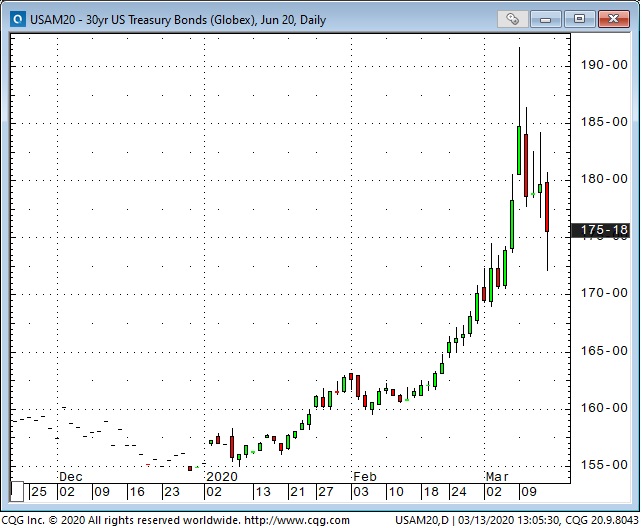
Task: Click the CQG 20.9.8043 version text
Action: pyautogui.click(x=602, y=521)
